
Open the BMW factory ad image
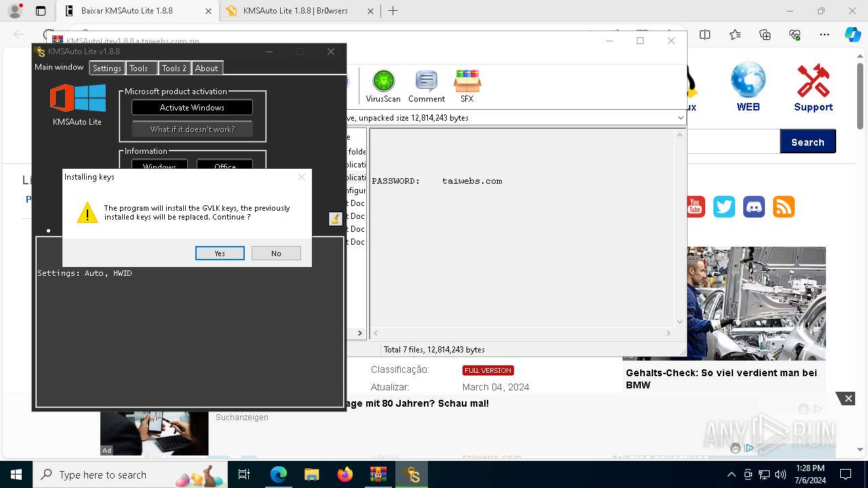pos(756,303)
